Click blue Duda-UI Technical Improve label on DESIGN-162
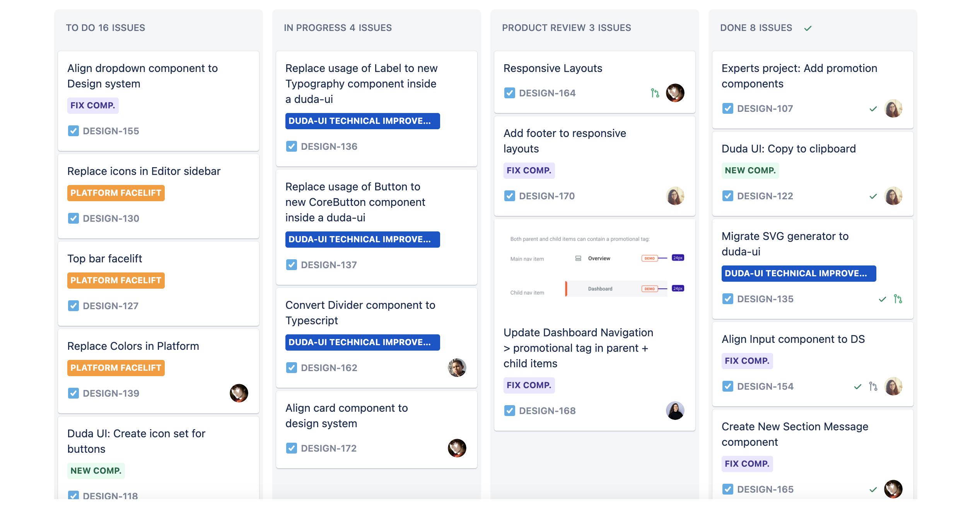This screenshot has width=980, height=505. point(362,342)
